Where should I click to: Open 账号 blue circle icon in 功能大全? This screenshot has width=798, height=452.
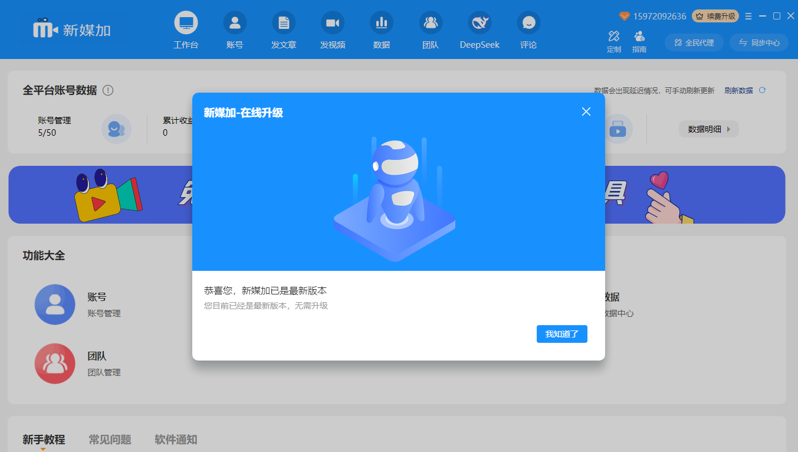(54, 304)
